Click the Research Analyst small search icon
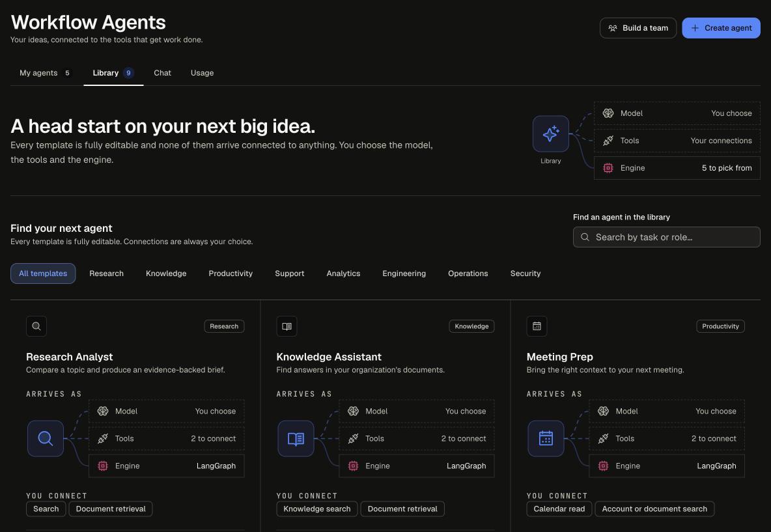The image size is (771, 532). [36, 326]
